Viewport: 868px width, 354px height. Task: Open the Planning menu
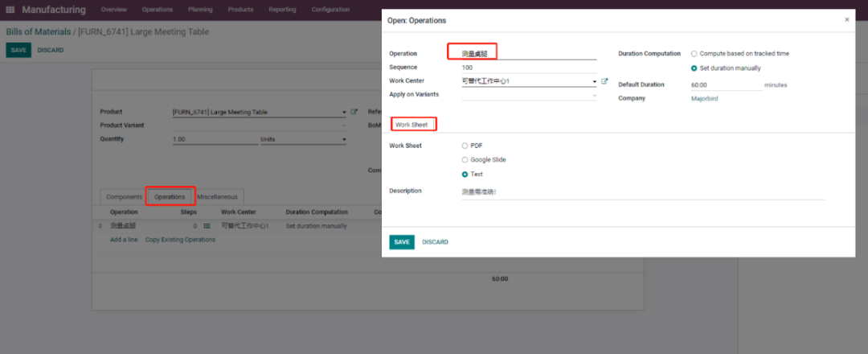(x=200, y=10)
